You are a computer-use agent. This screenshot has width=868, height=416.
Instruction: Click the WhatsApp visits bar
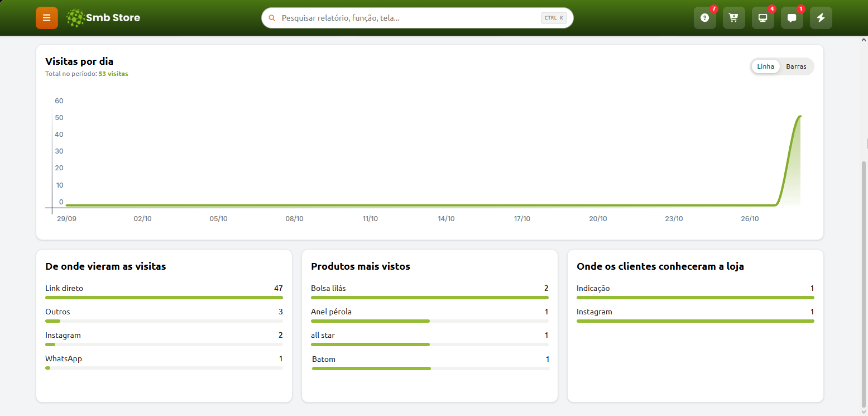pyautogui.click(x=164, y=368)
